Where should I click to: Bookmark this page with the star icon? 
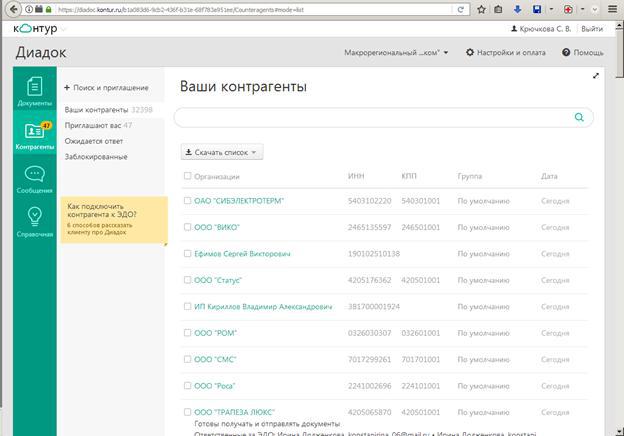(482, 9)
